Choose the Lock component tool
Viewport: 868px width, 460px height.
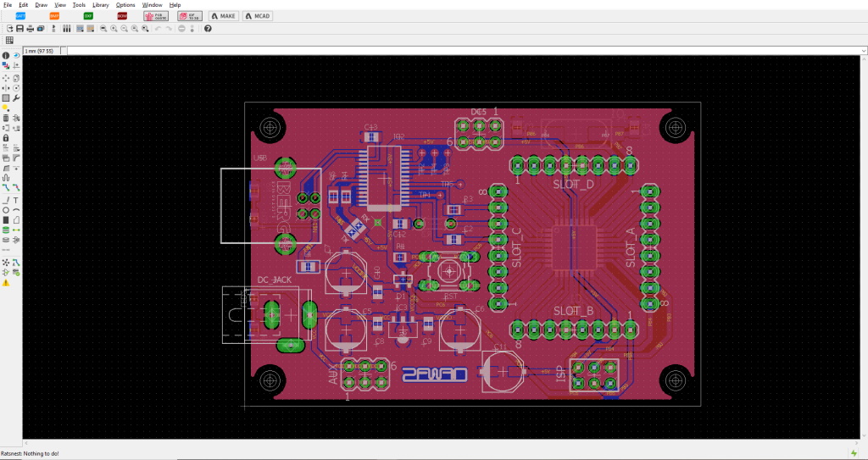coord(6,137)
